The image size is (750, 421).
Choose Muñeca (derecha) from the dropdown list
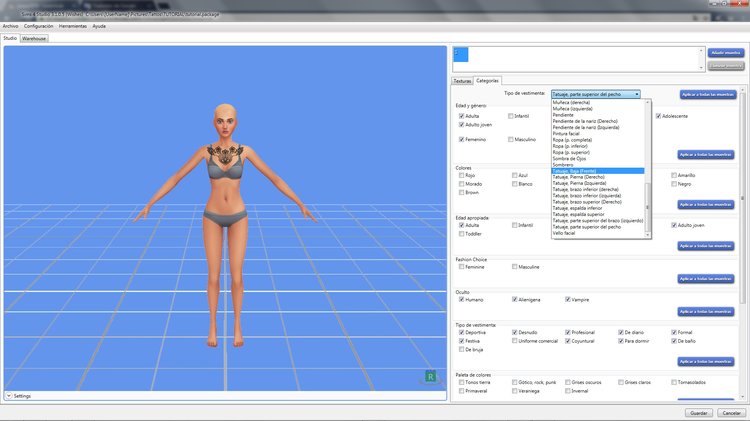point(571,102)
